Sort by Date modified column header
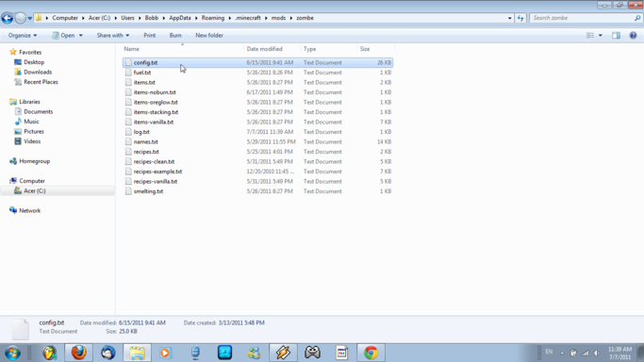 (272, 49)
